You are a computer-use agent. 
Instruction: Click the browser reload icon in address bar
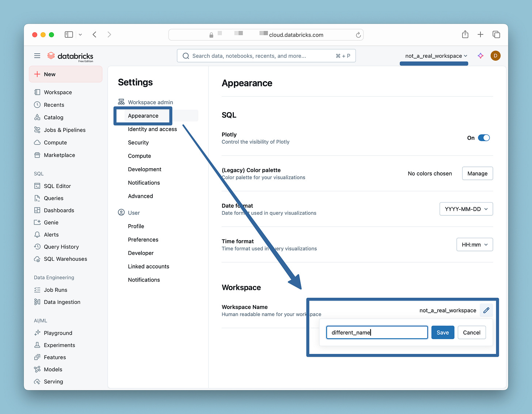click(x=358, y=35)
